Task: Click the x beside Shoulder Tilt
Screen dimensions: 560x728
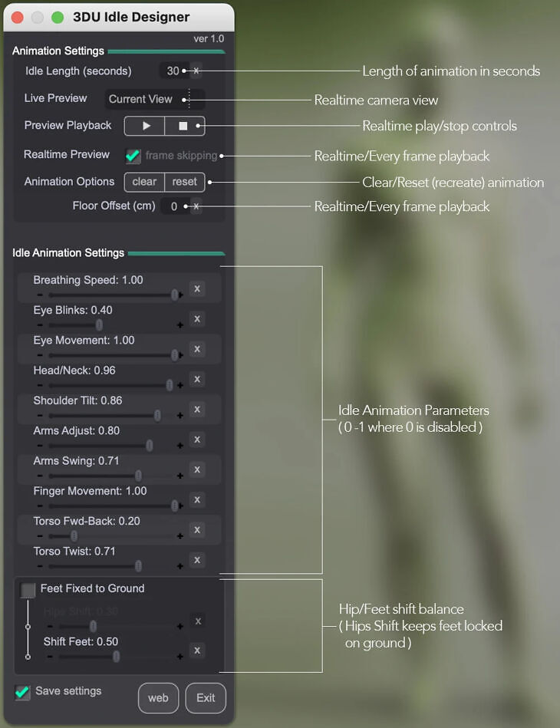Action: point(197,410)
